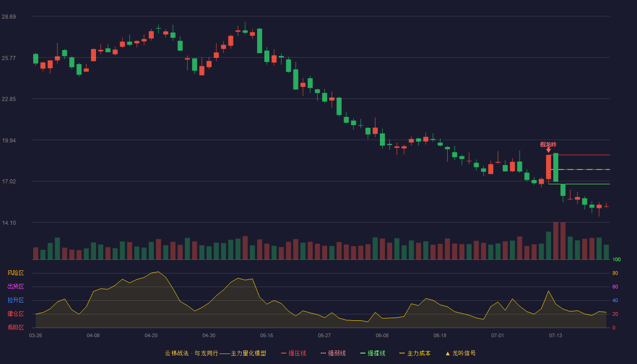Select the 14.10 price axis label
This screenshot has height=364, width=637.
coord(9,223)
